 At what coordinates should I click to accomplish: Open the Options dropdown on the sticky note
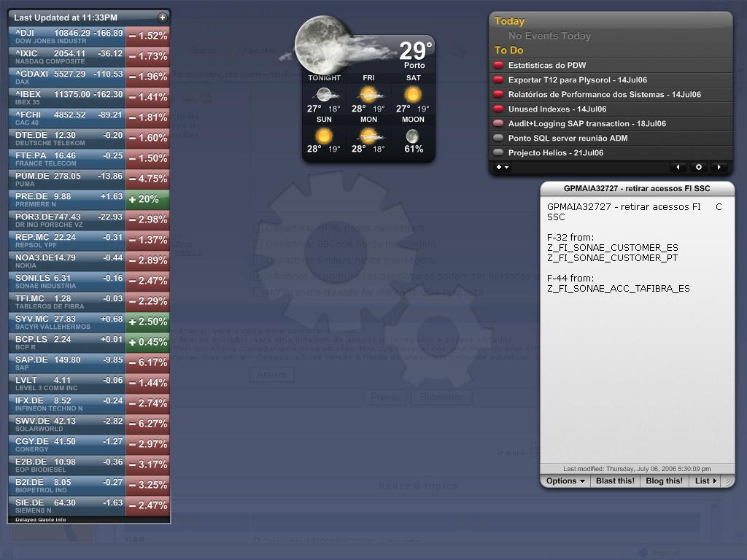click(563, 481)
